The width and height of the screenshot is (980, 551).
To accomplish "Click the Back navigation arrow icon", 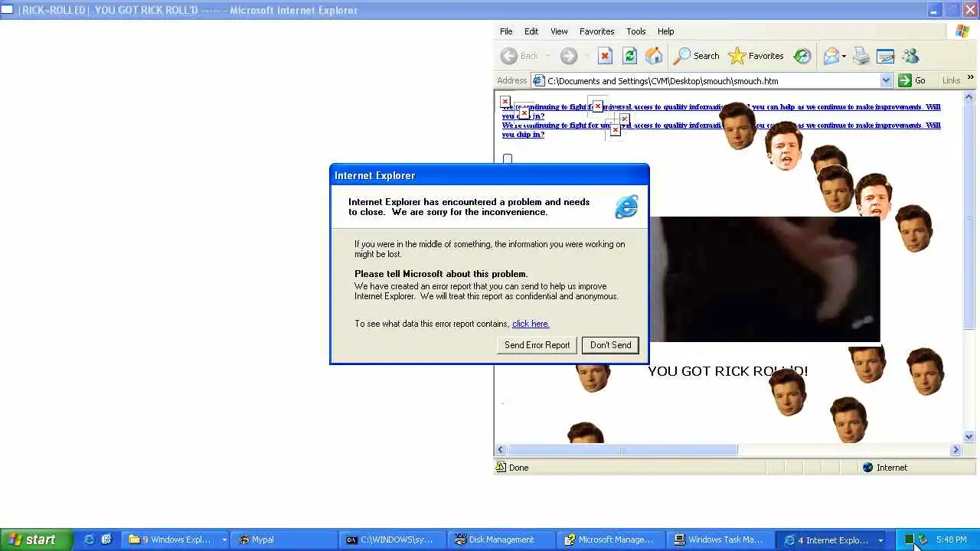I will [x=508, y=56].
